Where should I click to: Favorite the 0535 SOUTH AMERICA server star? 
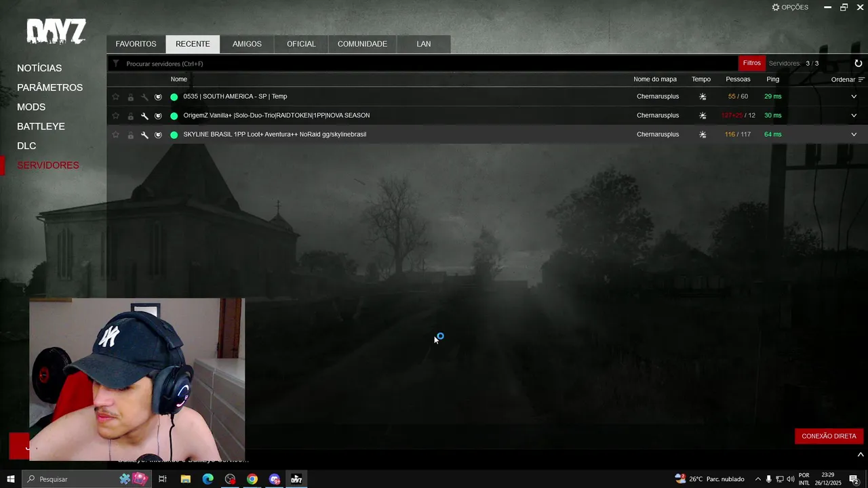[115, 97]
